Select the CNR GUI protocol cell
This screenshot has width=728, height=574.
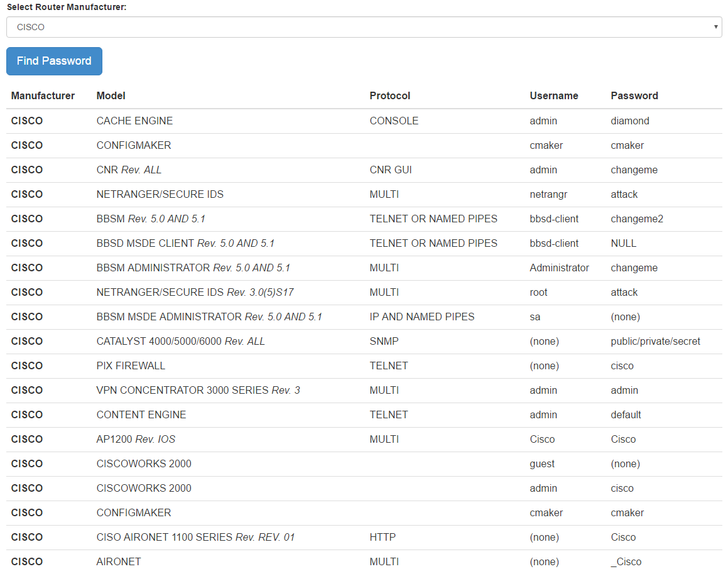tap(391, 170)
